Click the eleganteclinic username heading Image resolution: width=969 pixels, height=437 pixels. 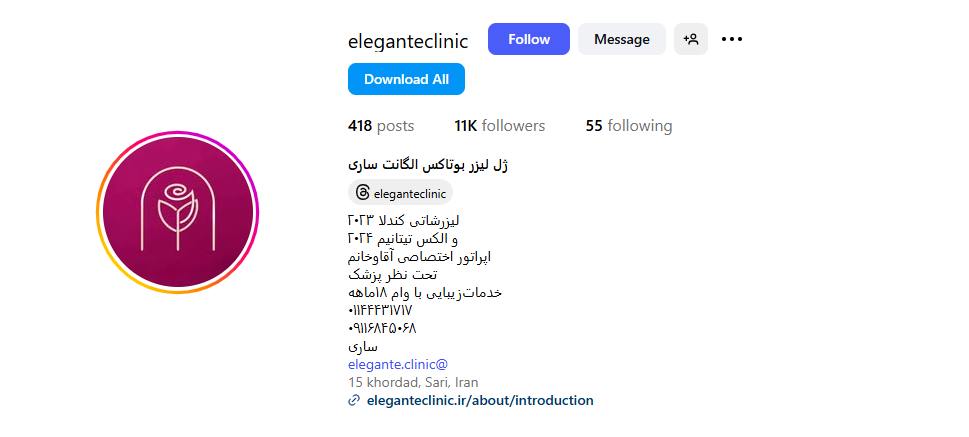pyautogui.click(x=408, y=41)
